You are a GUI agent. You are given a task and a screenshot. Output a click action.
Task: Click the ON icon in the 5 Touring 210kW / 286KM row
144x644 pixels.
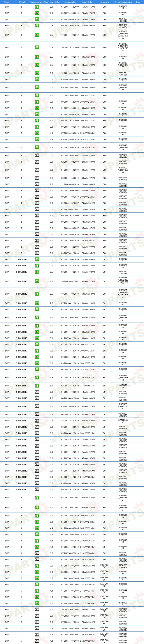coord(37,477)
